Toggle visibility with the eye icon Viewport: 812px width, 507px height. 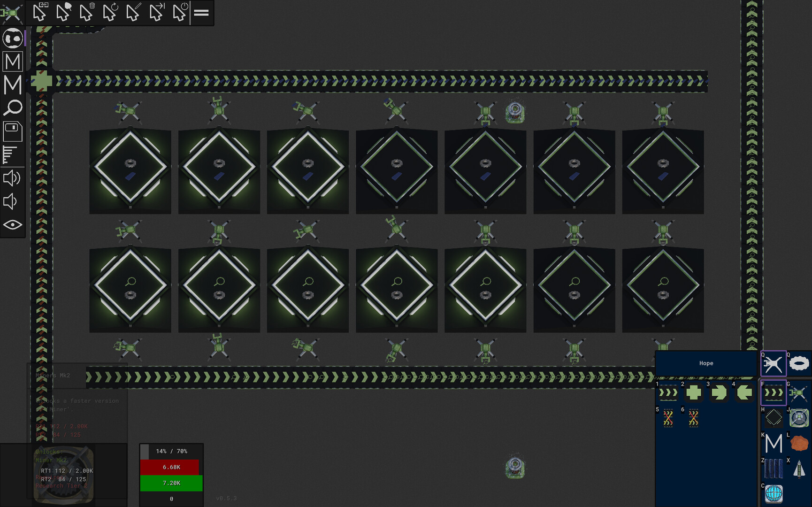click(x=13, y=225)
